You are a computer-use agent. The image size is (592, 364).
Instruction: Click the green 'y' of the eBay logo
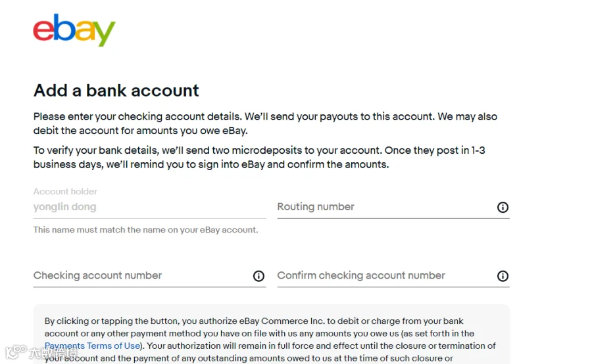104,34
